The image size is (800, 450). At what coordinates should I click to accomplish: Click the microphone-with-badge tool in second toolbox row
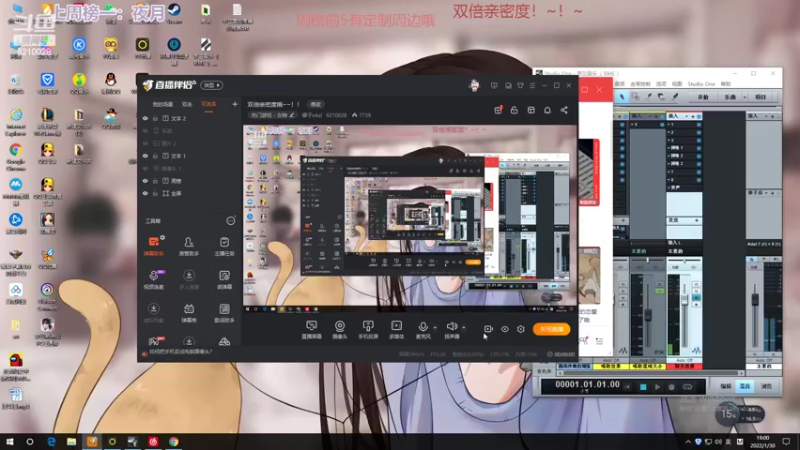coord(154,279)
